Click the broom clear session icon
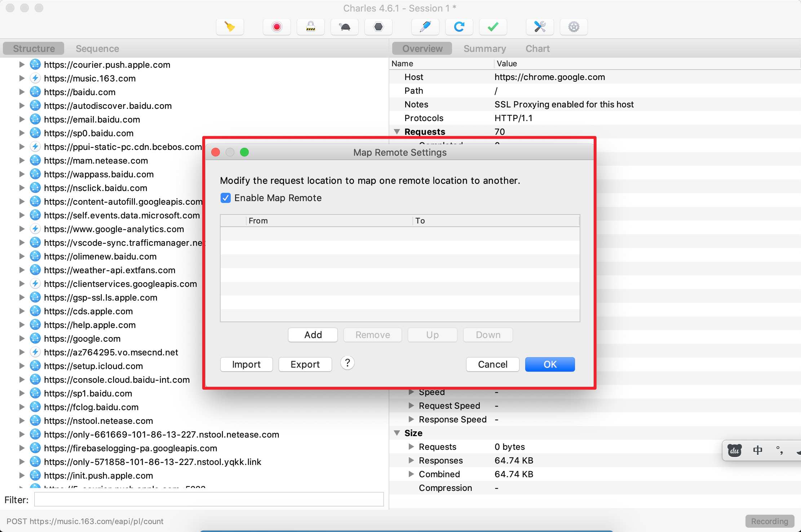The image size is (801, 532). point(230,27)
